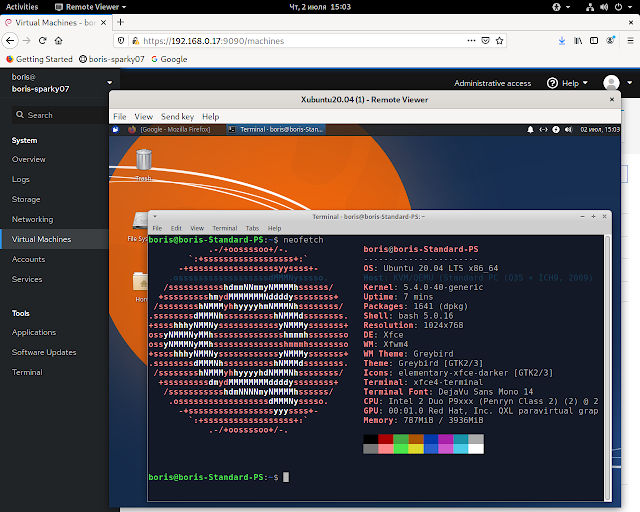Click Xubuntu network connection icon
640x512 pixels.
click(x=543, y=129)
